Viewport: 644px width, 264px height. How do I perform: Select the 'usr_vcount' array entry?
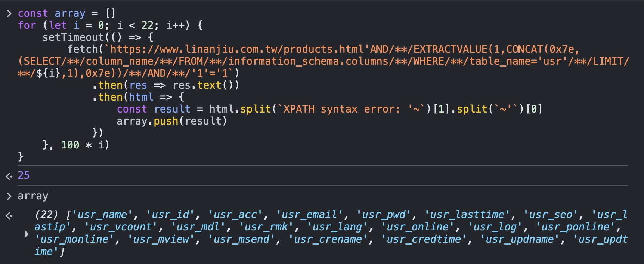121,227
